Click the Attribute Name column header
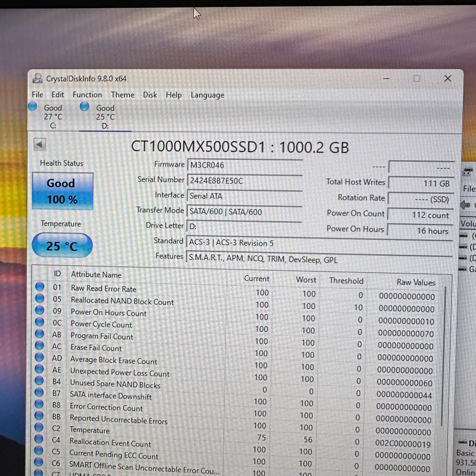 click(x=96, y=274)
